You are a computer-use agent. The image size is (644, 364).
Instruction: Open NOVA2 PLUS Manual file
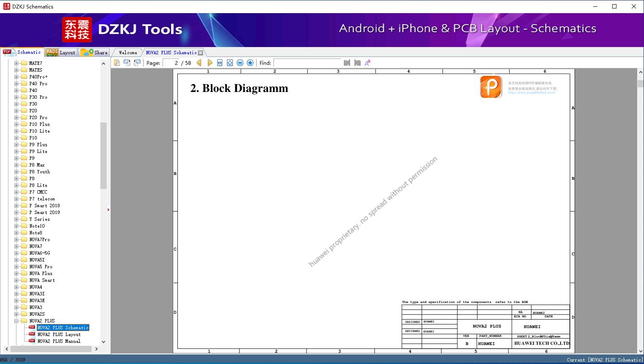click(59, 341)
